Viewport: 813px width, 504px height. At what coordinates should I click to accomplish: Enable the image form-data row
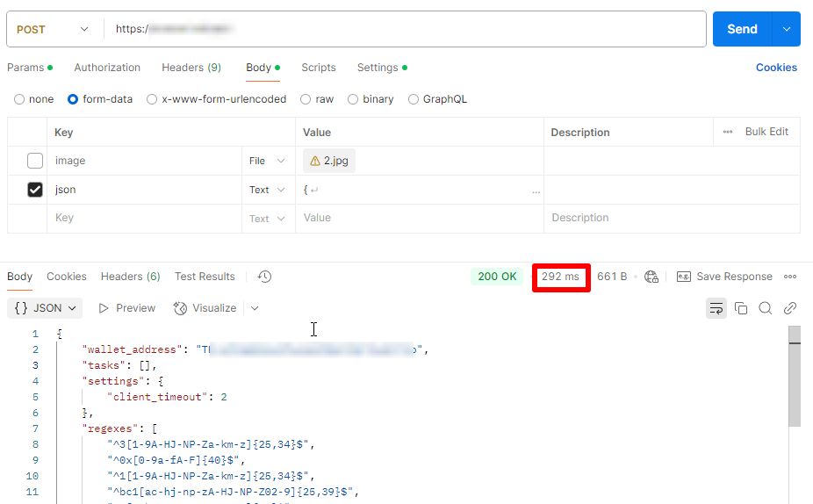[35, 161]
